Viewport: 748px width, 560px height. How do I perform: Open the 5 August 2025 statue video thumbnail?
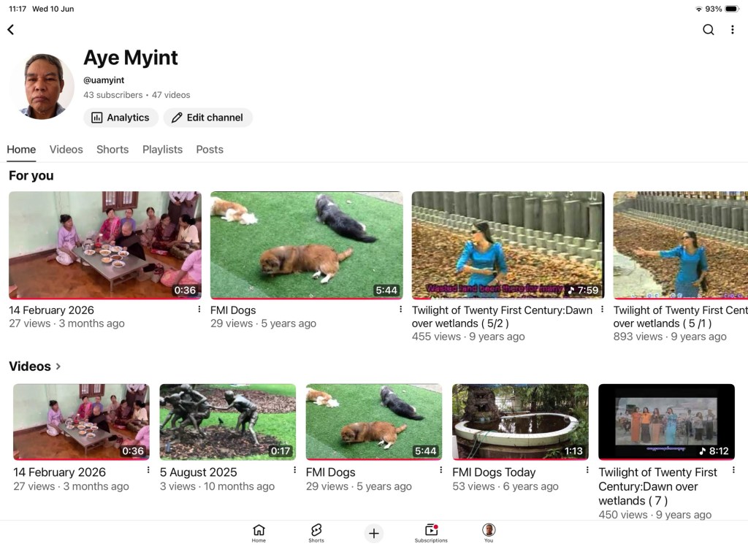pos(228,422)
